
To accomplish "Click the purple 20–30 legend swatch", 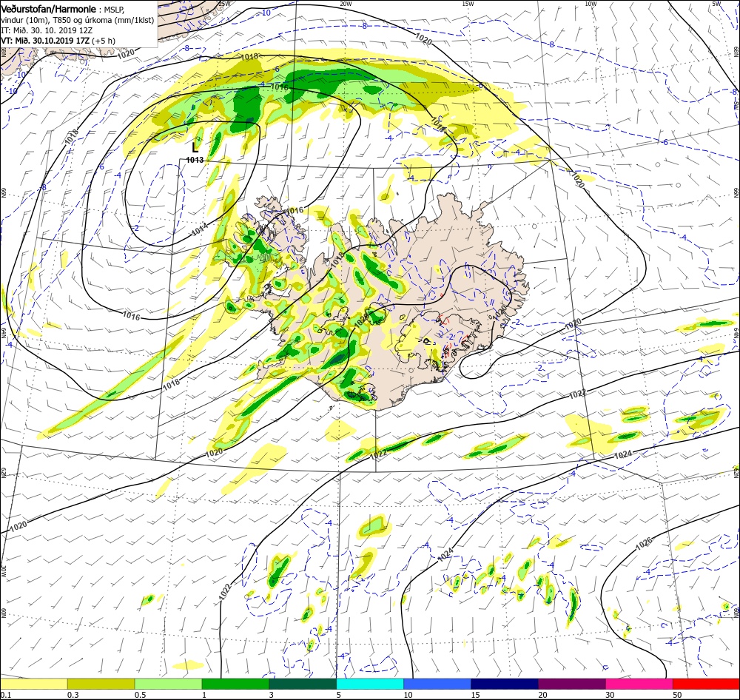I will [572, 684].
